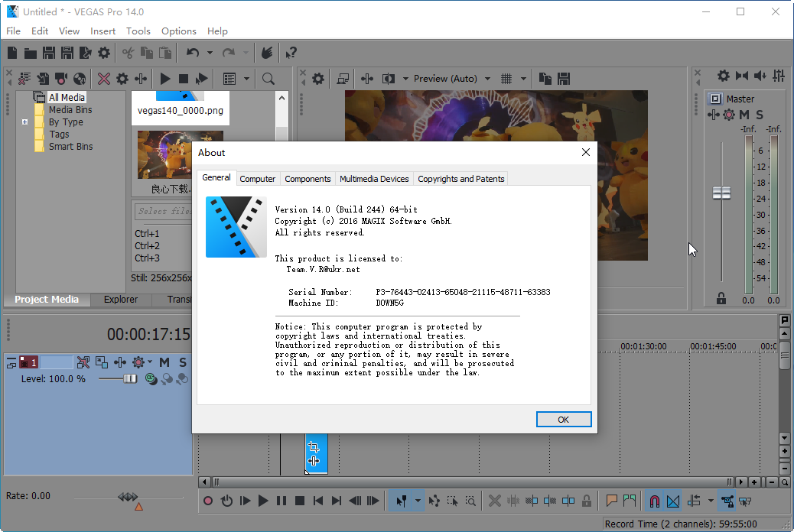Image resolution: width=794 pixels, height=532 pixels.
Task: Open the Undo history dropdown arrow
Action: tap(210, 53)
